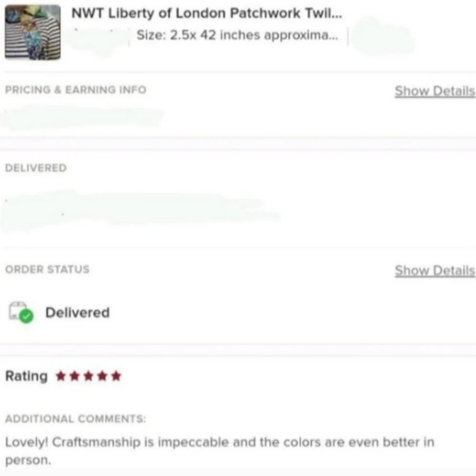The width and height of the screenshot is (476, 476).
Task: Click the first rating star
Action: 61,376
